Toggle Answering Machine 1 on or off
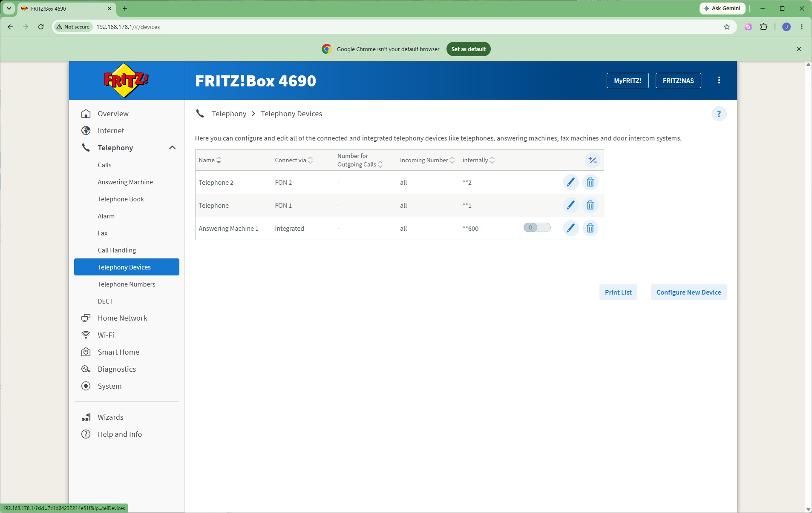This screenshot has height=513, width=812. pos(537,228)
